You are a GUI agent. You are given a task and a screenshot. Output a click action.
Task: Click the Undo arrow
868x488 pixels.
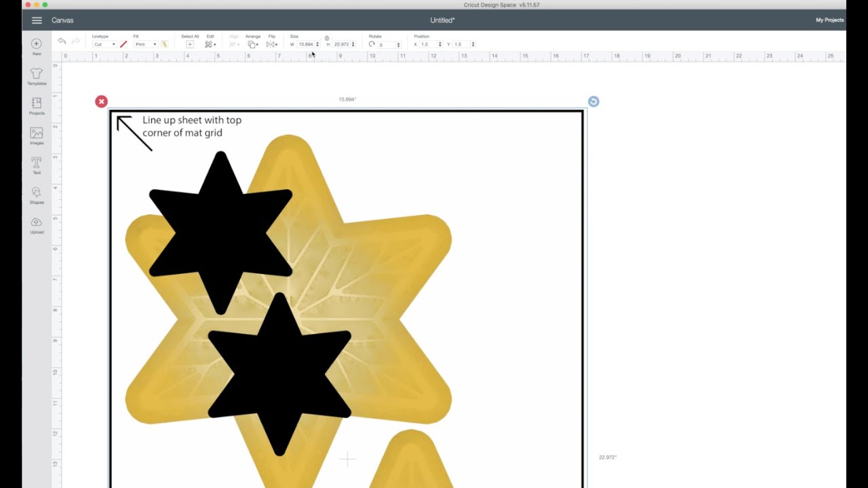pyautogui.click(x=62, y=41)
